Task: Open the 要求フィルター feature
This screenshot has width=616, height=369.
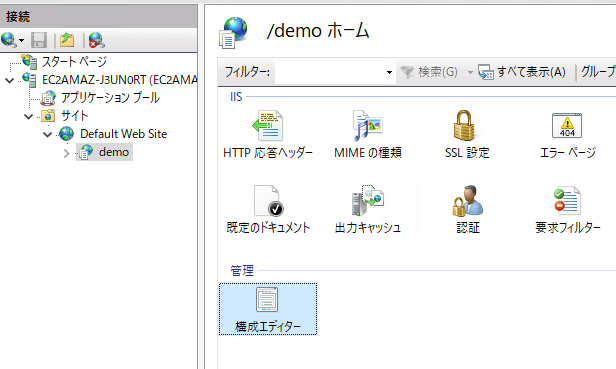Action: (568, 210)
